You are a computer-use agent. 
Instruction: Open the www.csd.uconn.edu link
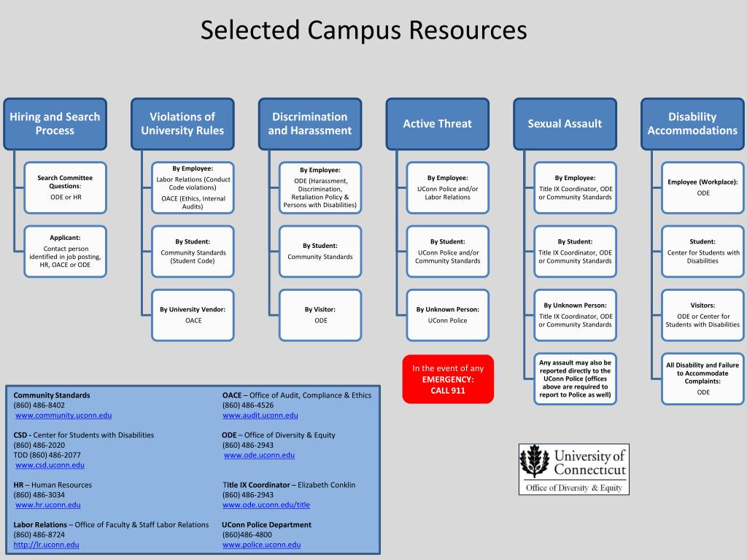50,465
